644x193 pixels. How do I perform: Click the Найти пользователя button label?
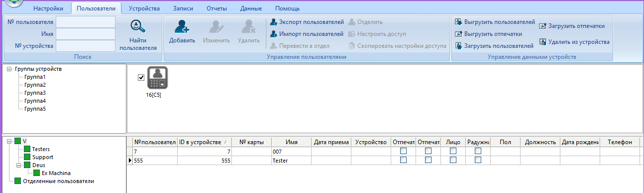[138, 44]
